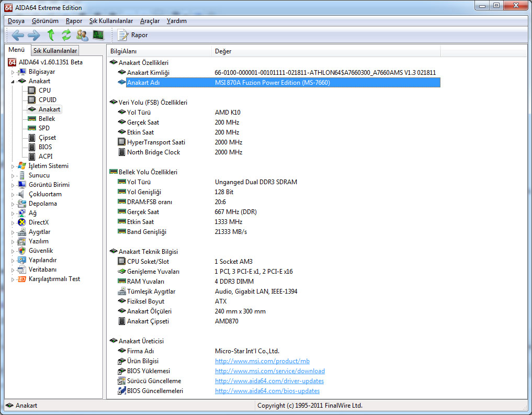Expand the Bilgisayar tree node
Image resolution: width=532 pixels, height=415 pixels.
[13, 72]
